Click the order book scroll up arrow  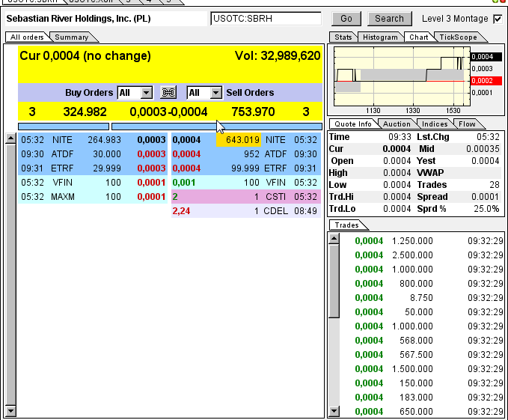(10, 139)
